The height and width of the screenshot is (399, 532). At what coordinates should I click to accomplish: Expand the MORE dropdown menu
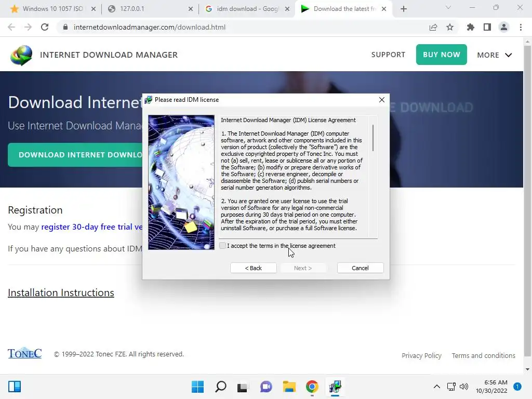click(495, 55)
